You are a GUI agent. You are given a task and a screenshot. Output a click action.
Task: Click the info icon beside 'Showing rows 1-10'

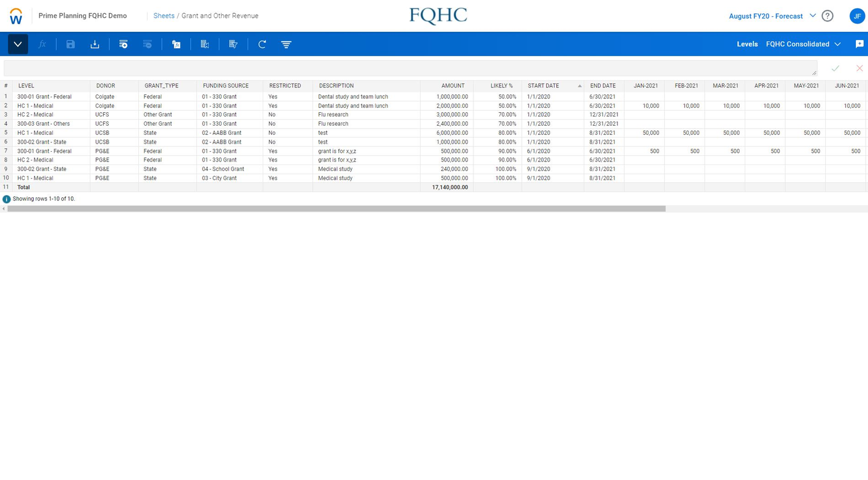(x=6, y=199)
